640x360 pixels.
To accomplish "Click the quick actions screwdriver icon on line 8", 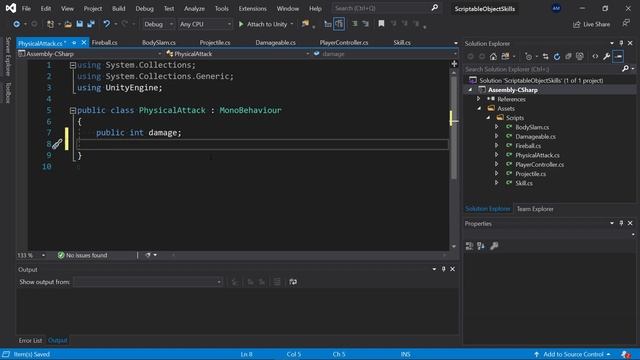I will click(x=57, y=144).
